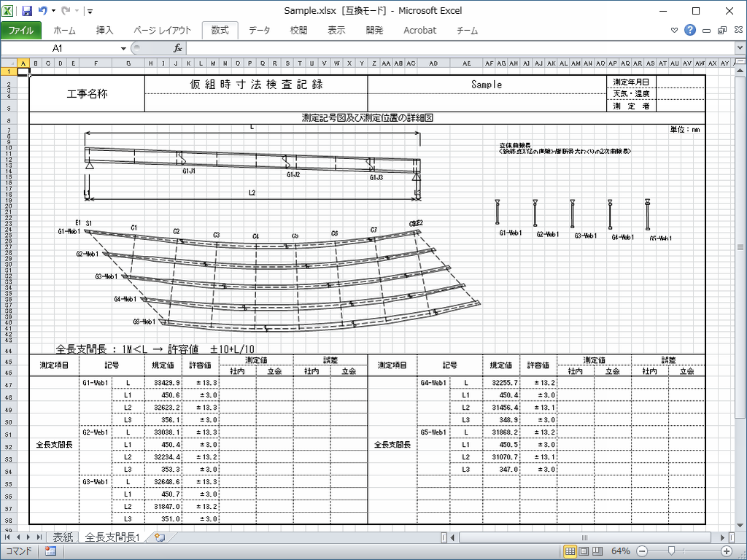Switch to Normal view mode
The height and width of the screenshot is (560, 747).
point(570,551)
